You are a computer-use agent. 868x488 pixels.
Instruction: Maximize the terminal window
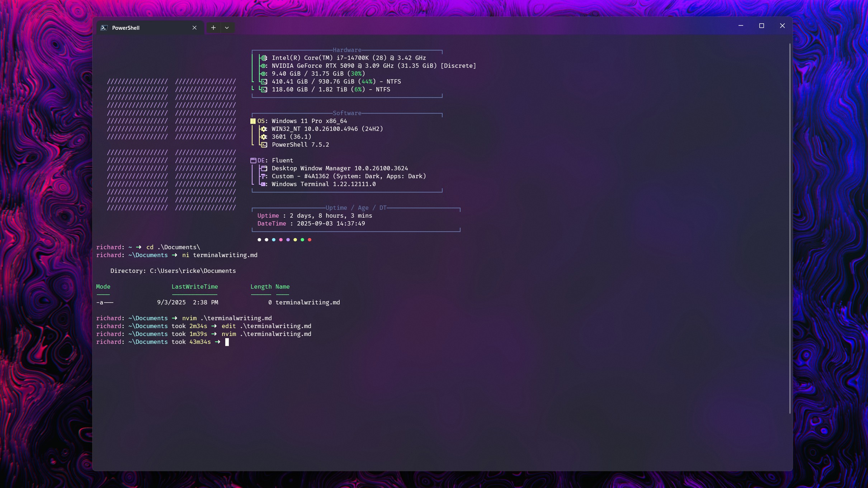click(x=761, y=26)
